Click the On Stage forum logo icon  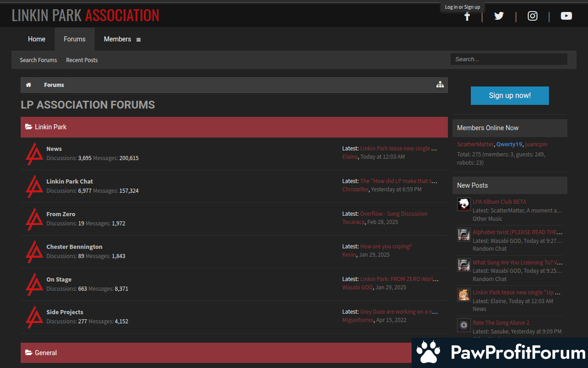34,284
